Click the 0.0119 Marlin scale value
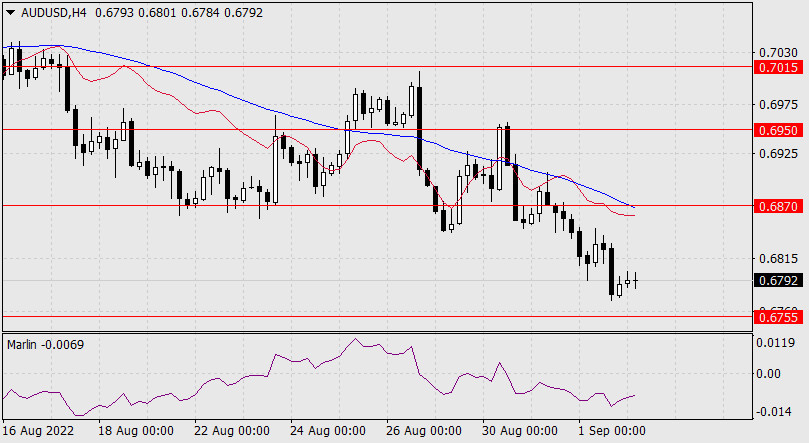The height and width of the screenshot is (443, 809). coord(775,342)
